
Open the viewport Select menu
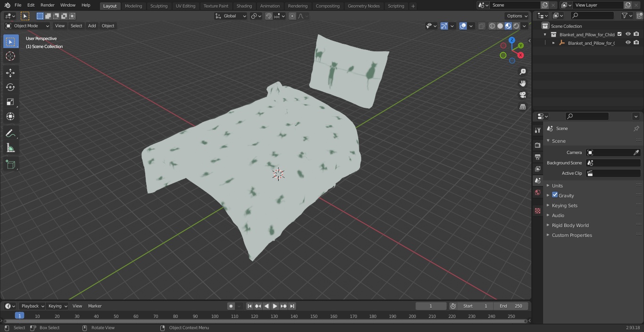tap(76, 26)
